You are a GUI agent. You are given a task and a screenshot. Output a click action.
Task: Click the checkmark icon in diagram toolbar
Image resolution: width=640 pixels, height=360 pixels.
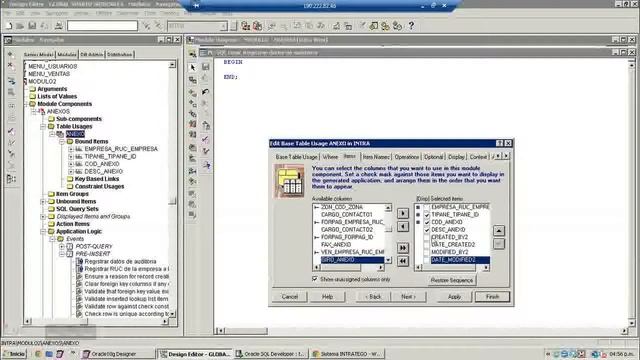pos(206,140)
